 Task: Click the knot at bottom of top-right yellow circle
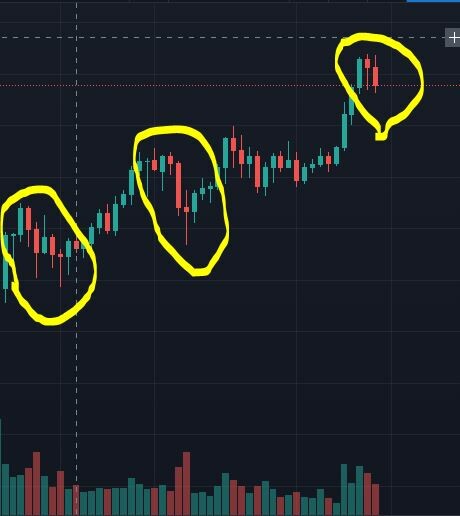coord(381,136)
